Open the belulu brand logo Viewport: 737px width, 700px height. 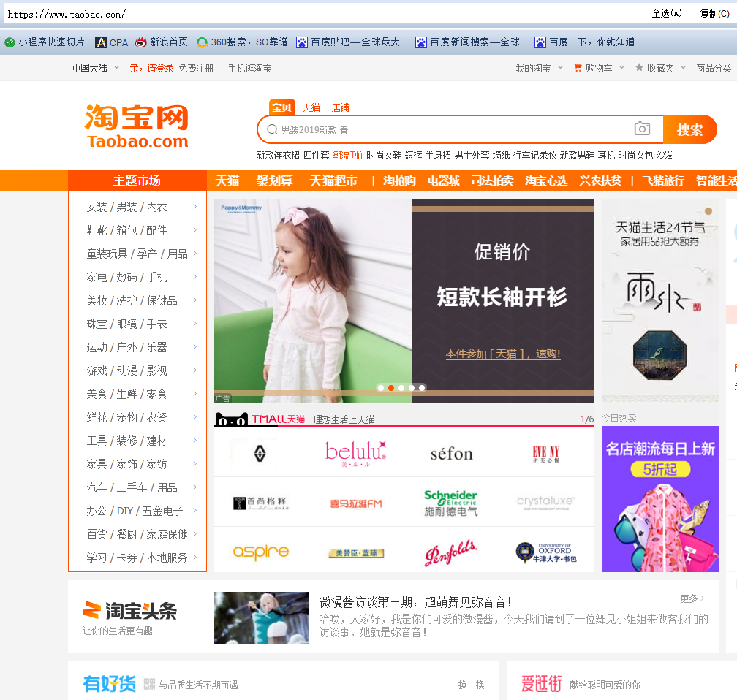tap(356, 453)
